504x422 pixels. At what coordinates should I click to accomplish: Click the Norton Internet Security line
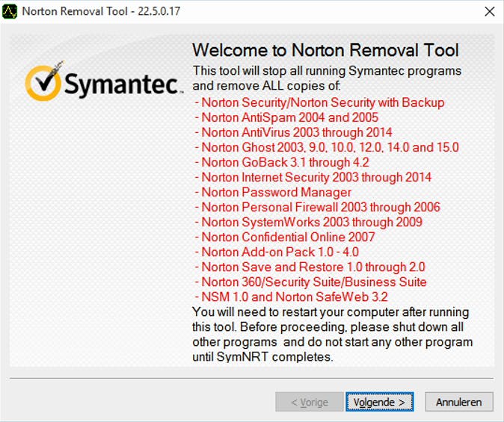316,177
